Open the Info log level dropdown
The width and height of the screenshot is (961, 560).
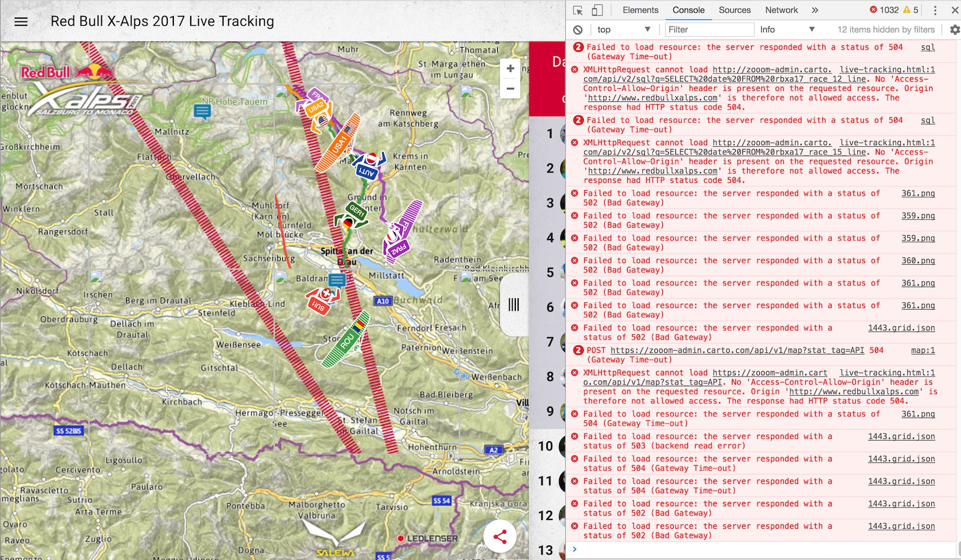click(787, 30)
